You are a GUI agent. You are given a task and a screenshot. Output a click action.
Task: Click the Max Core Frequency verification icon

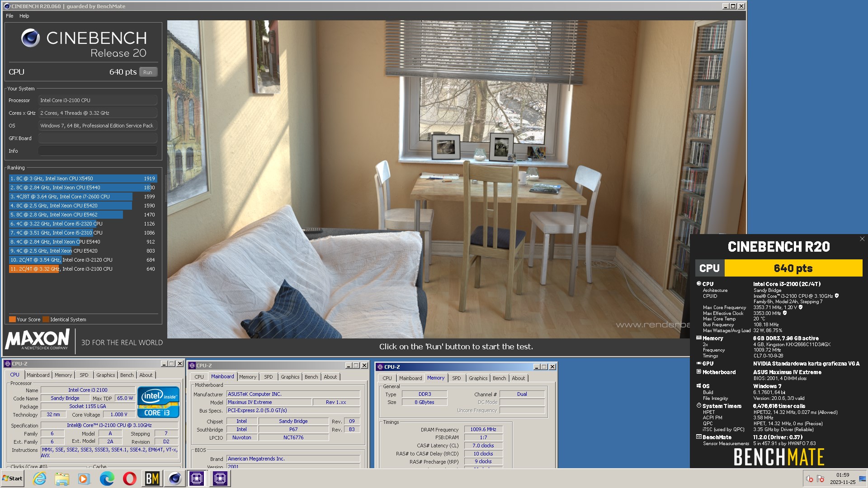(801, 307)
